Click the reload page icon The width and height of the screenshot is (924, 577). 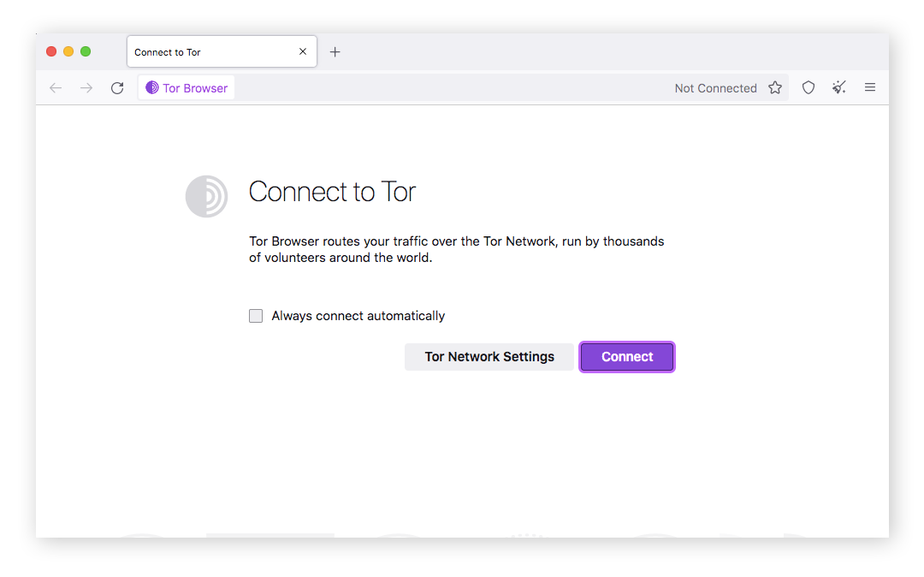117,87
